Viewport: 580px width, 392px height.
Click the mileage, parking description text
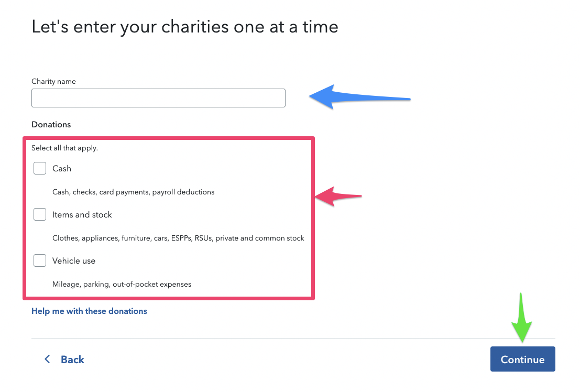tap(122, 285)
